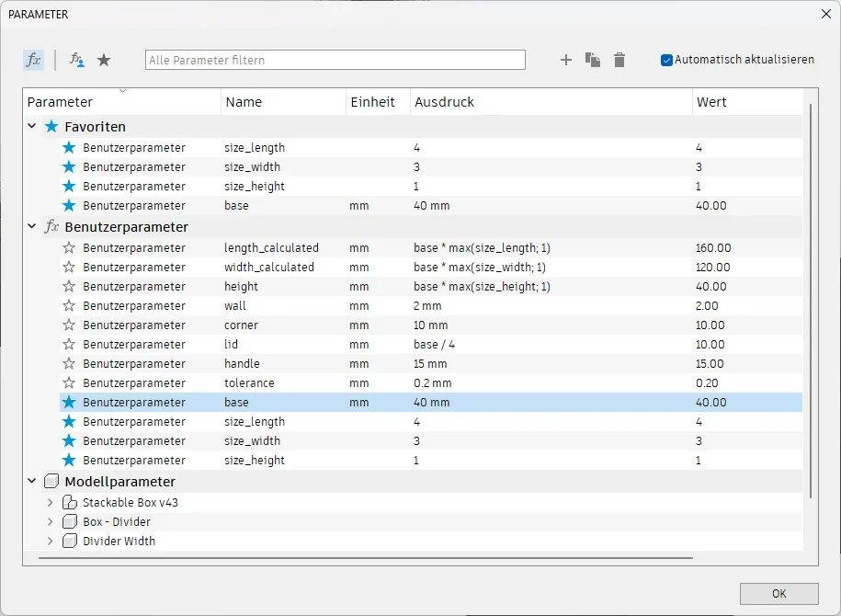This screenshot has height=616, width=841.
Task: Click the value 160.00 of length_calculated
Action: click(x=713, y=248)
